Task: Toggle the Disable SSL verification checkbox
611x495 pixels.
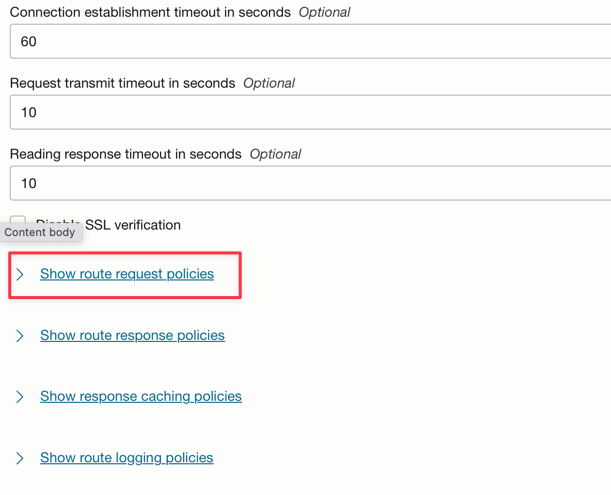Action: [18, 221]
